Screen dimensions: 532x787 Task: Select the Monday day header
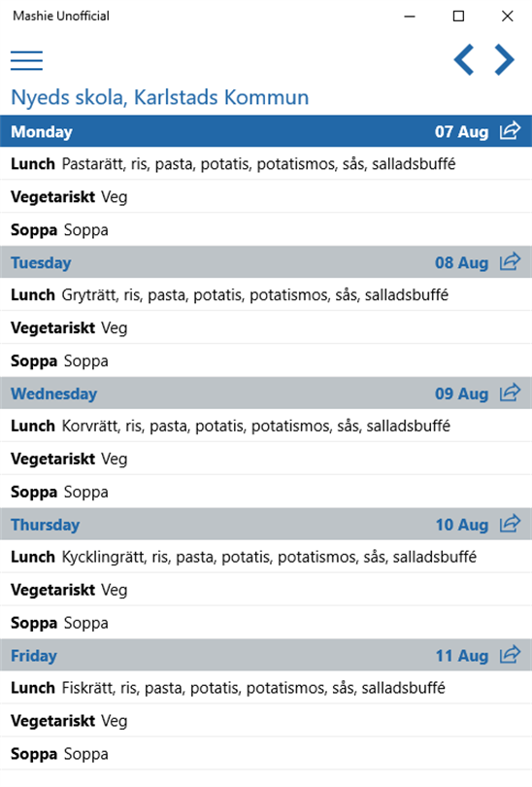pyautogui.click(x=266, y=131)
